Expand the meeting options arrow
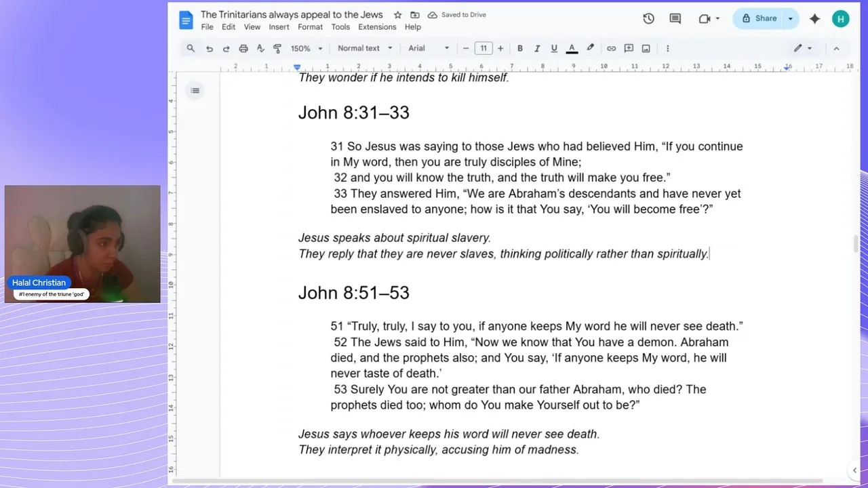868x488 pixels. (x=717, y=19)
